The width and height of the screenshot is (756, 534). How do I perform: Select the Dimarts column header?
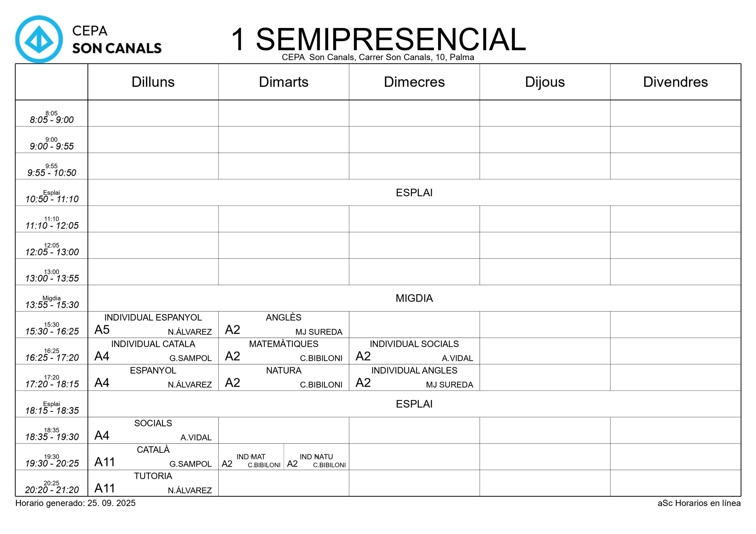[283, 82]
